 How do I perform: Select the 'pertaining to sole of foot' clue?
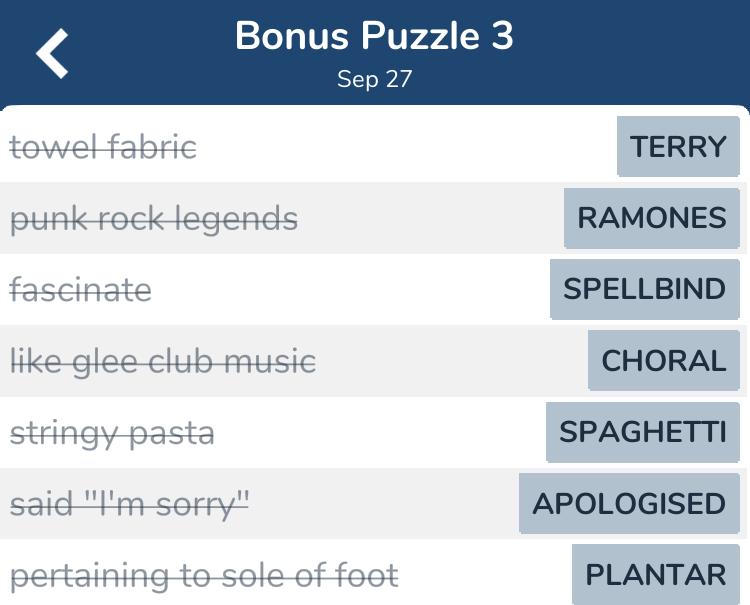point(204,576)
